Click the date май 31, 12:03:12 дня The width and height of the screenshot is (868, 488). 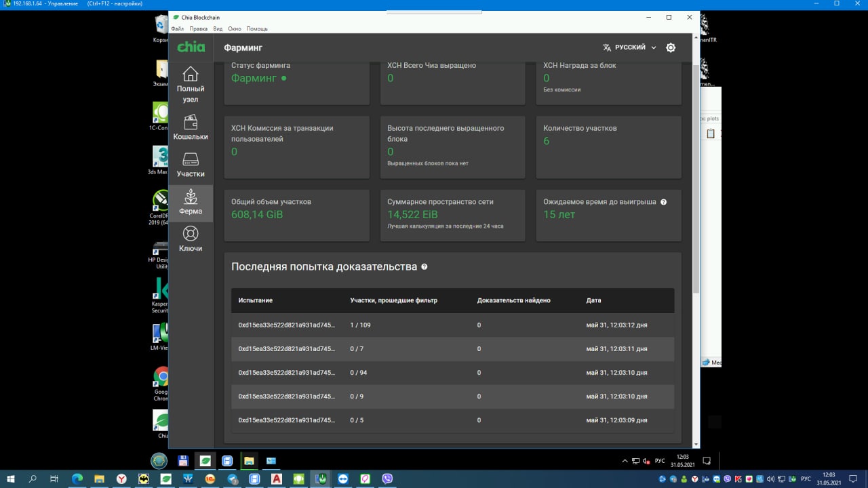click(x=616, y=325)
